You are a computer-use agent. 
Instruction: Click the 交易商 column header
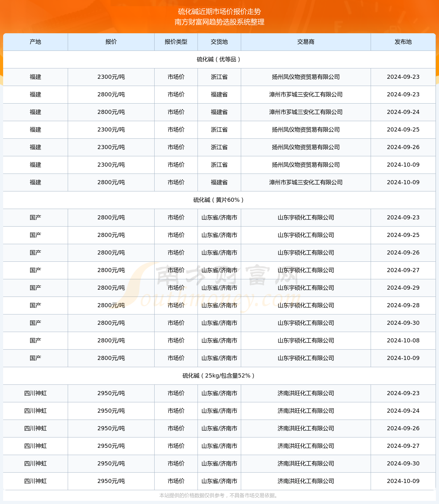[306, 42]
